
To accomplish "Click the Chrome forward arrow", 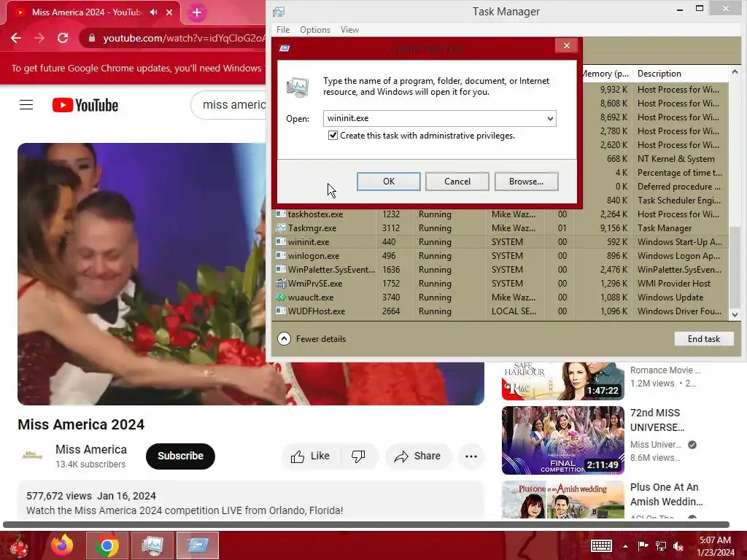I will (x=39, y=38).
